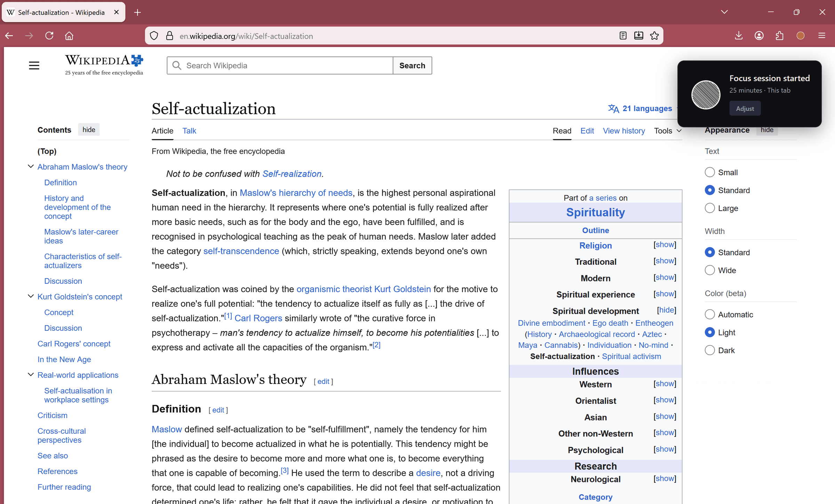
Task: Switch to the Talk tab
Action: click(189, 130)
